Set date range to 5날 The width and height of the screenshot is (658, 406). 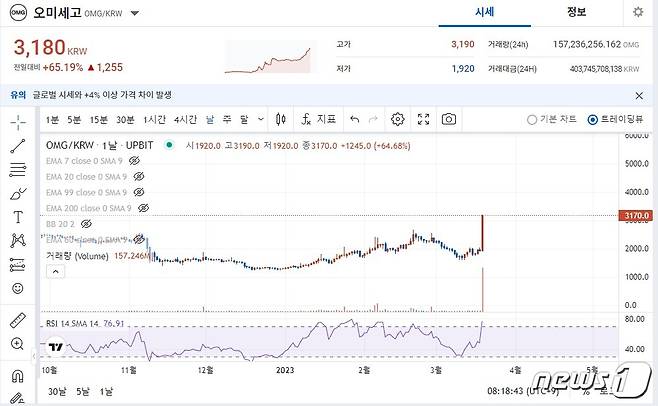(x=83, y=392)
